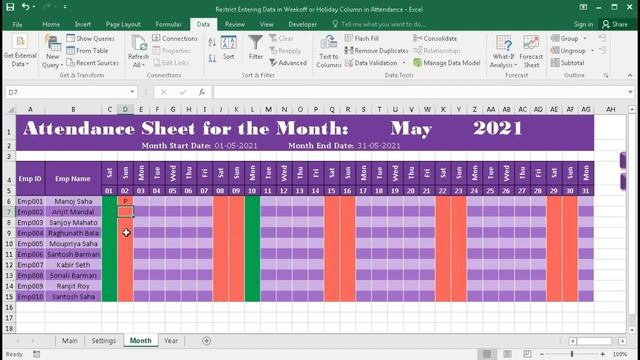Screen dimensions: 640x360
Task: Collapse the ribbon with the chevron
Action: pyautogui.click(x=629, y=76)
